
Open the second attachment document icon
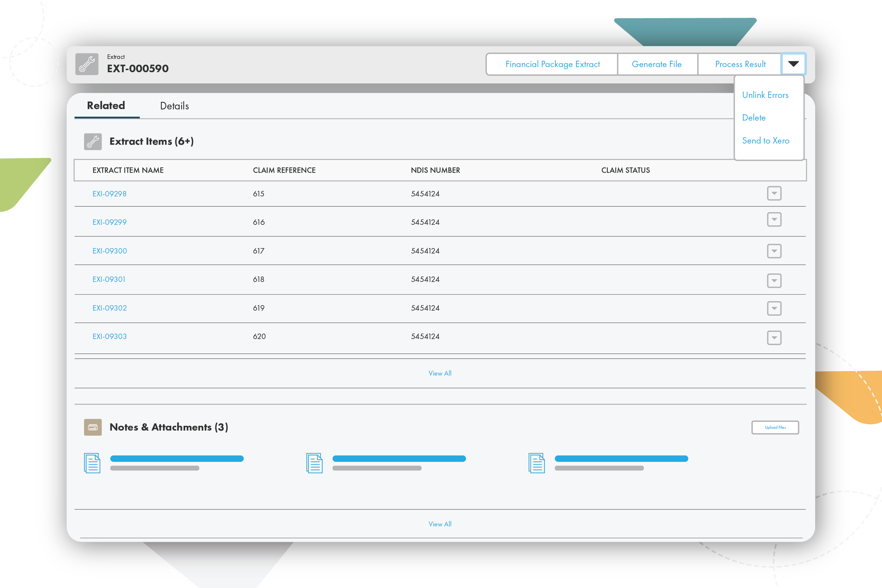click(314, 463)
